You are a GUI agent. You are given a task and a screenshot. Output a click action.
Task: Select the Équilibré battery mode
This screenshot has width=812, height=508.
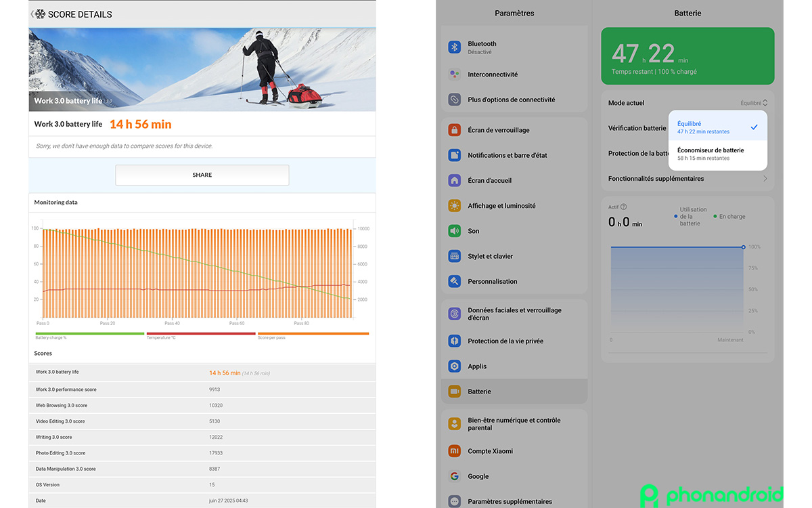coord(704,127)
